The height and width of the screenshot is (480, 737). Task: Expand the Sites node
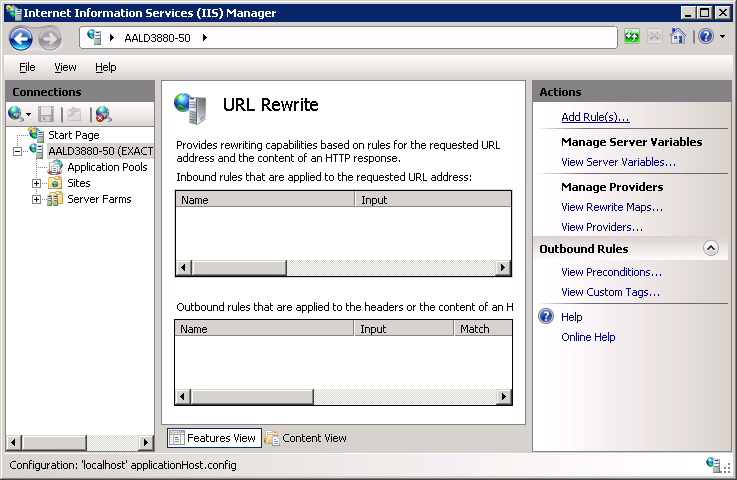pos(36,183)
